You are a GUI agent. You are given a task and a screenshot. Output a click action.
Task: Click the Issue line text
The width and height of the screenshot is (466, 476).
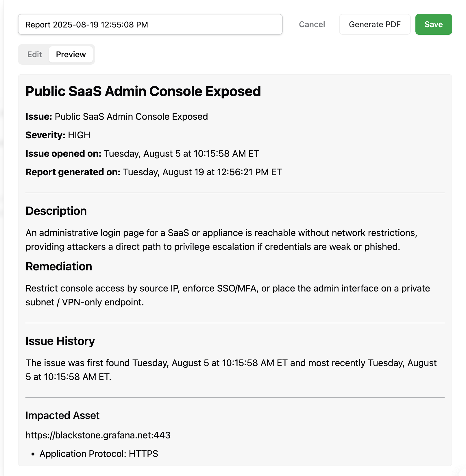tap(116, 117)
